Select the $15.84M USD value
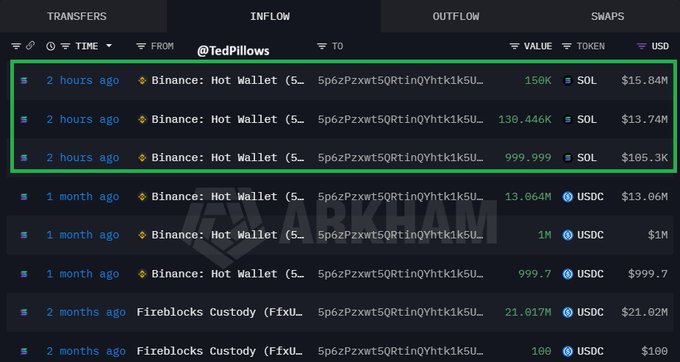The height and width of the screenshot is (362, 680). pos(644,81)
